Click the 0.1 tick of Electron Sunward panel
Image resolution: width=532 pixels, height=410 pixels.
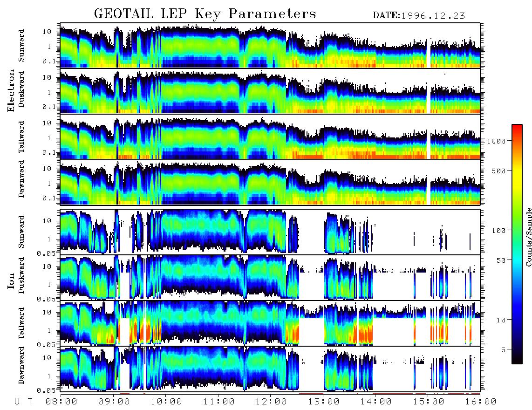pos(49,61)
